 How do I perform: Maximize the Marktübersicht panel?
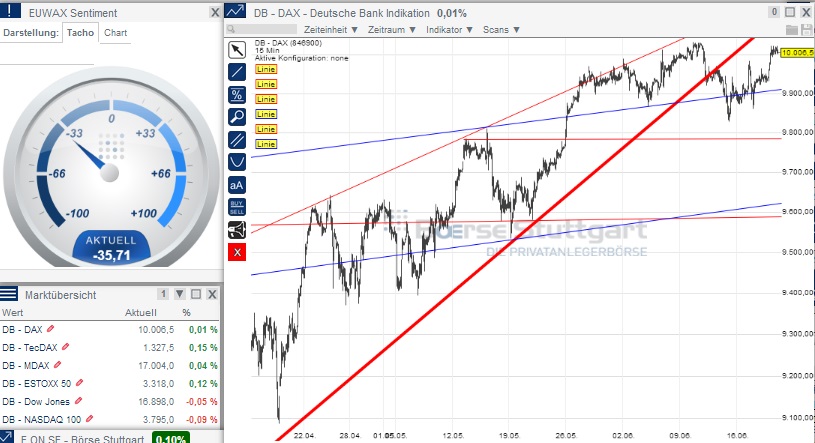point(196,294)
